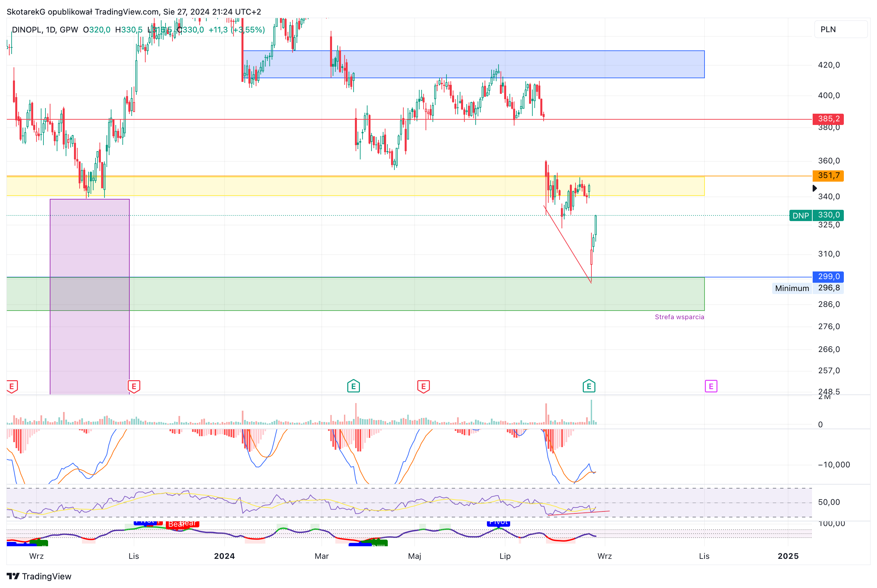Click the −10,000 MACD scale label
The image size is (877, 588).
pos(834,465)
